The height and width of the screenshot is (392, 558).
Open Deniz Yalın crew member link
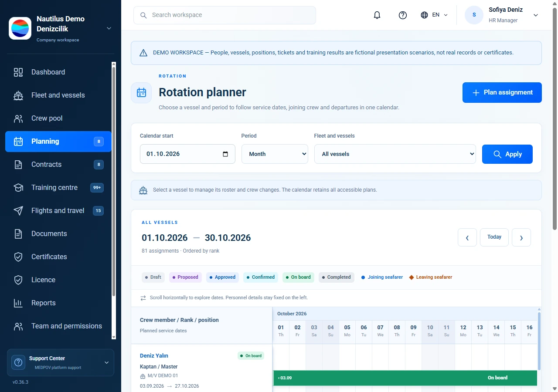click(x=154, y=356)
